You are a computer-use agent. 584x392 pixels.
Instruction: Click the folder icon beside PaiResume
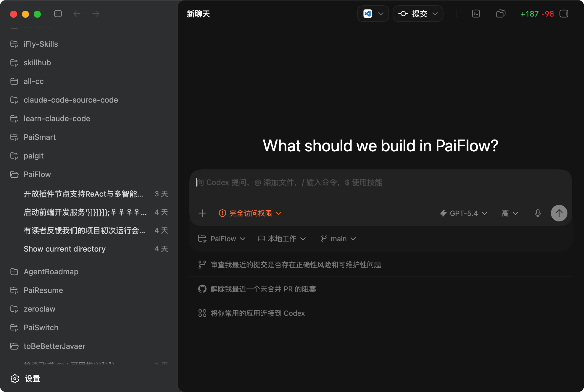[14, 290]
